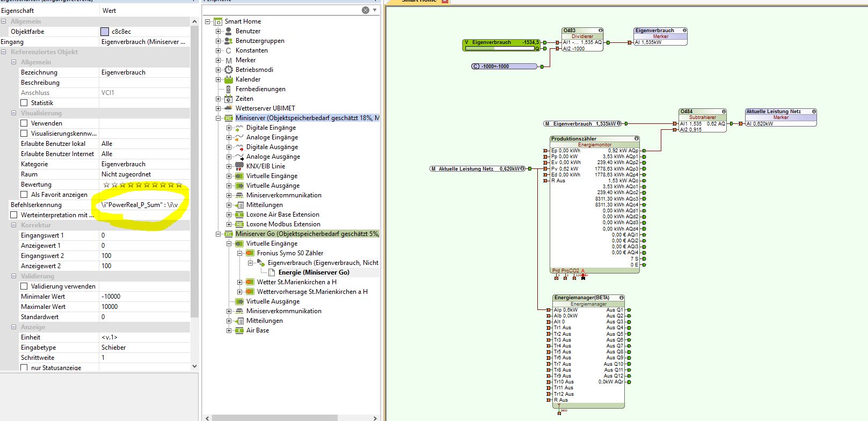Expand the Virtuelle Eingänge node under Miniserver
Image resolution: width=868 pixels, height=421 pixels.
coord(229,176)
